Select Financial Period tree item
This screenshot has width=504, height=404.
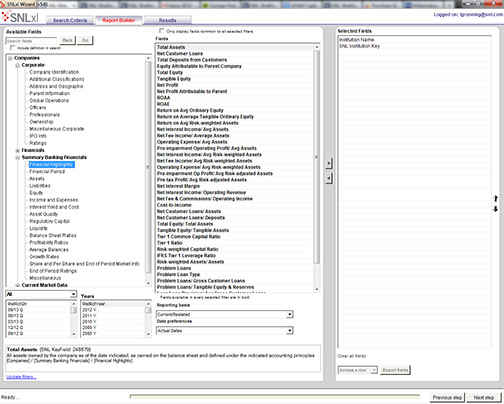[47, 172]
